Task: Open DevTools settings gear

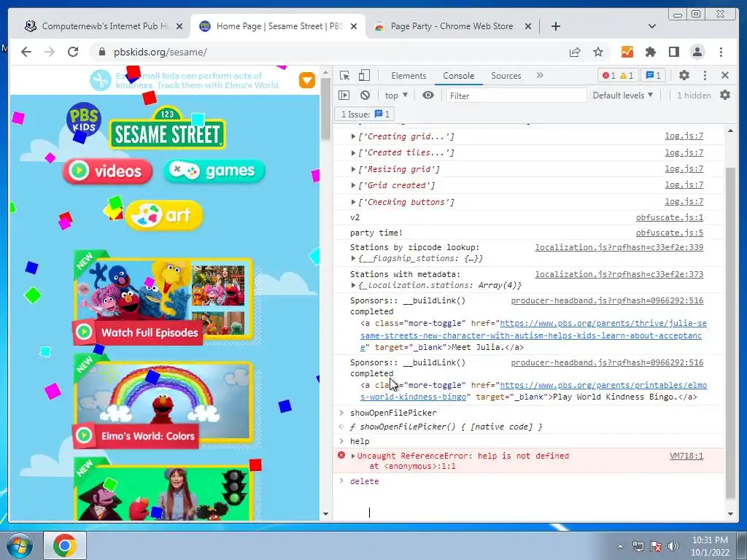Action: click(684, 75)
